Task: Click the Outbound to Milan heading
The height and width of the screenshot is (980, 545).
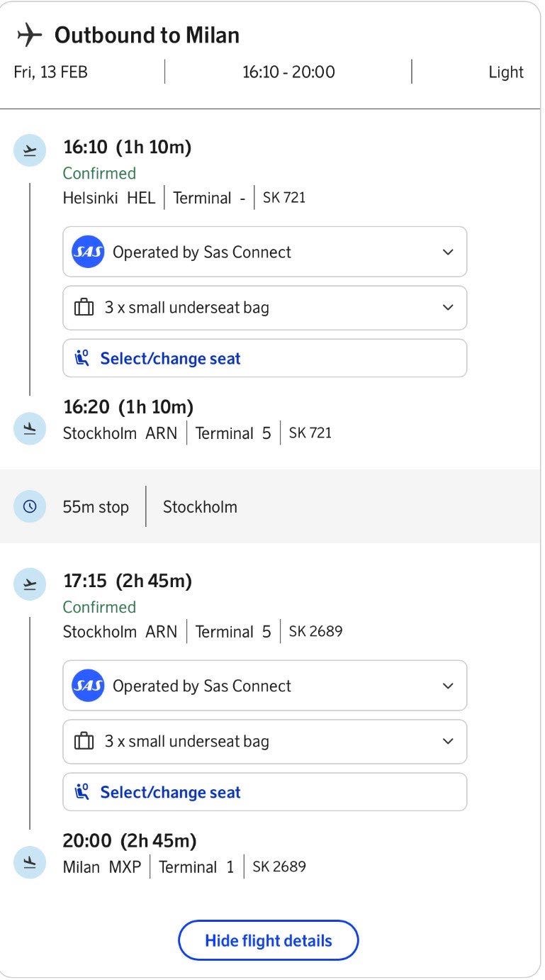Action: click(147, 35)
